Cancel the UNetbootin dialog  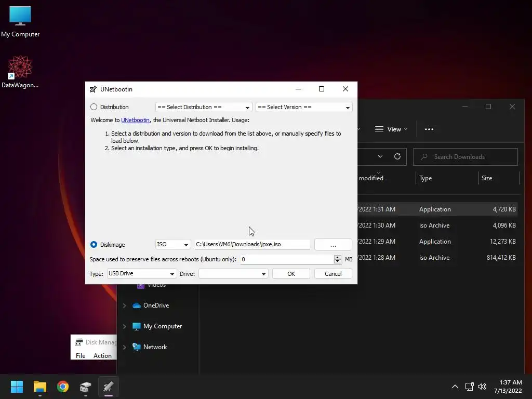point(333,274)
